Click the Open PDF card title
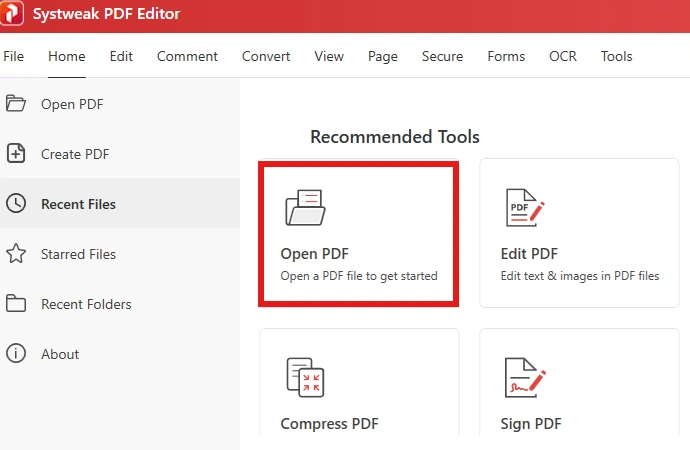 [315, 254]
